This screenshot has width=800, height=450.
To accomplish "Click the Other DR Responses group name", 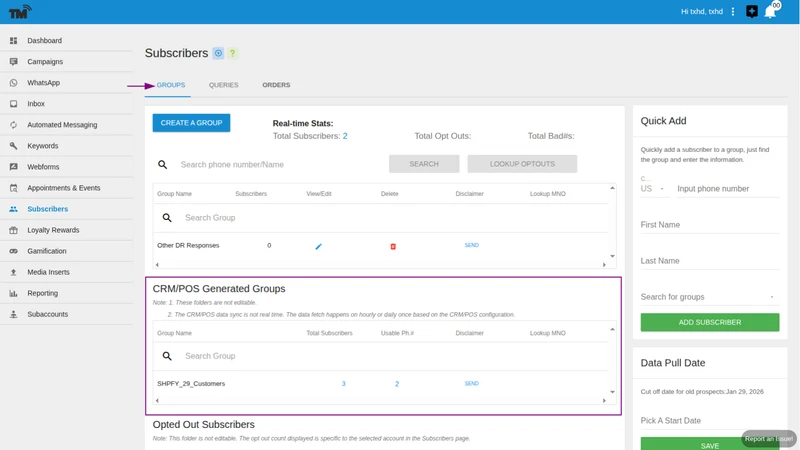I will 188,245.
